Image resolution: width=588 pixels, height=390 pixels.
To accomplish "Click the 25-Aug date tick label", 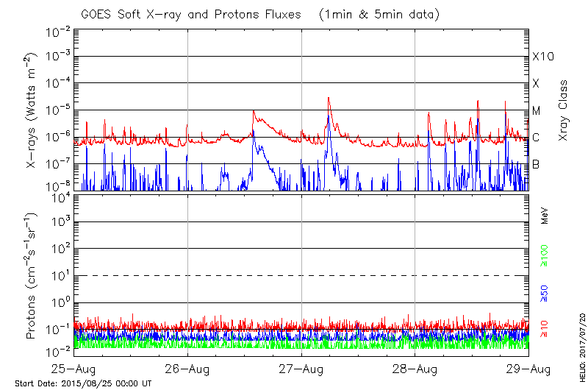I will (x=73, y=369).
